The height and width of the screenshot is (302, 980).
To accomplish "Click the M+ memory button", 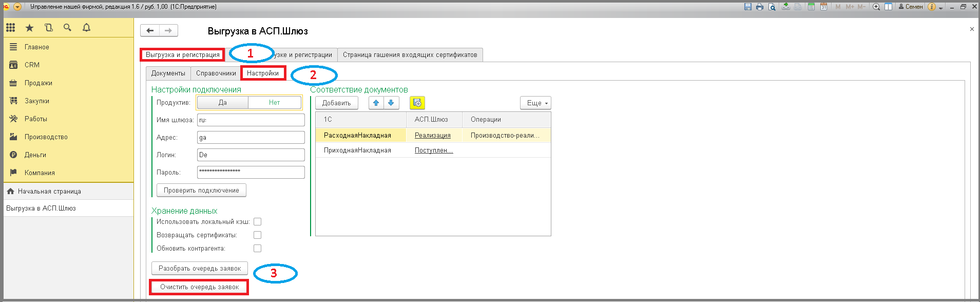I will point(850,7).
